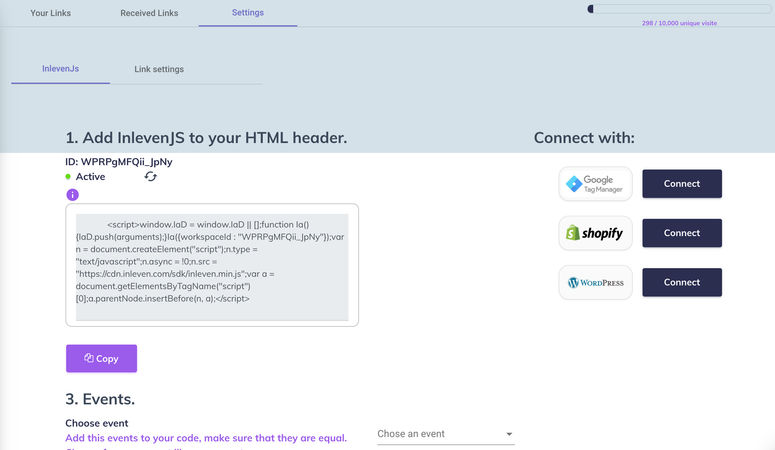Select the Settings tab

click(248, 13)
